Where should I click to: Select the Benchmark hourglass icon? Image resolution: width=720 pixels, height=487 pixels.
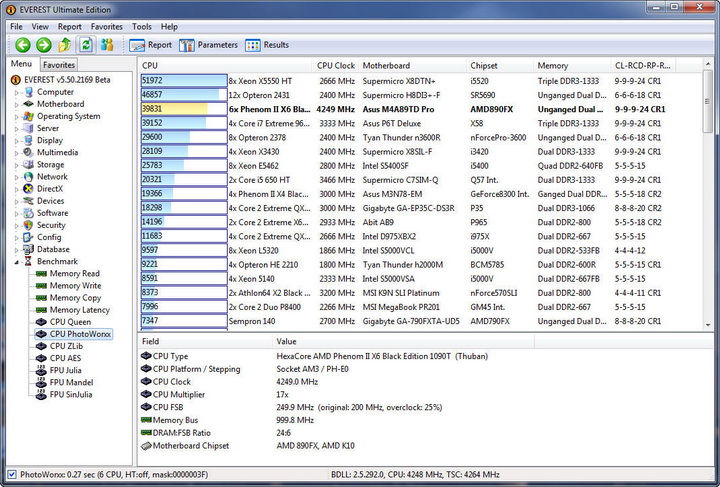coord(28,261)
